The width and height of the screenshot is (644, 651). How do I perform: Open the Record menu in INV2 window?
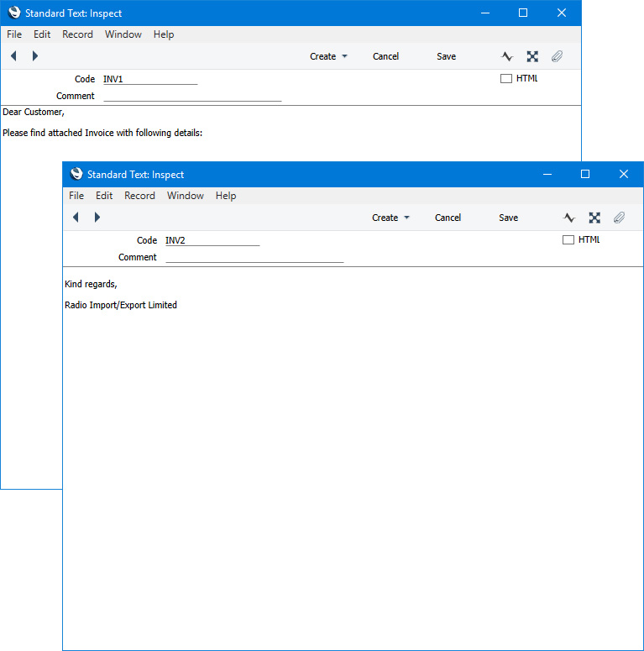point(139,196)
